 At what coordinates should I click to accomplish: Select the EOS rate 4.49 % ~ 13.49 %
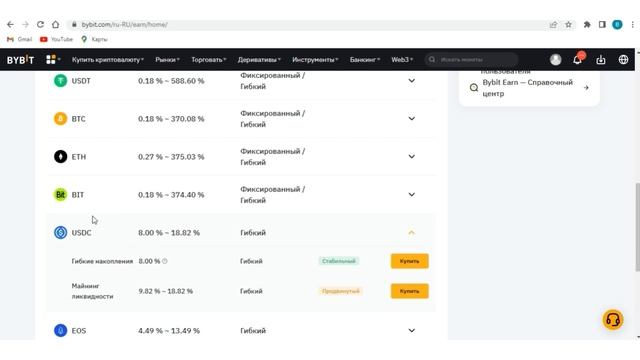pyautogui.click(x=169, y=331)
